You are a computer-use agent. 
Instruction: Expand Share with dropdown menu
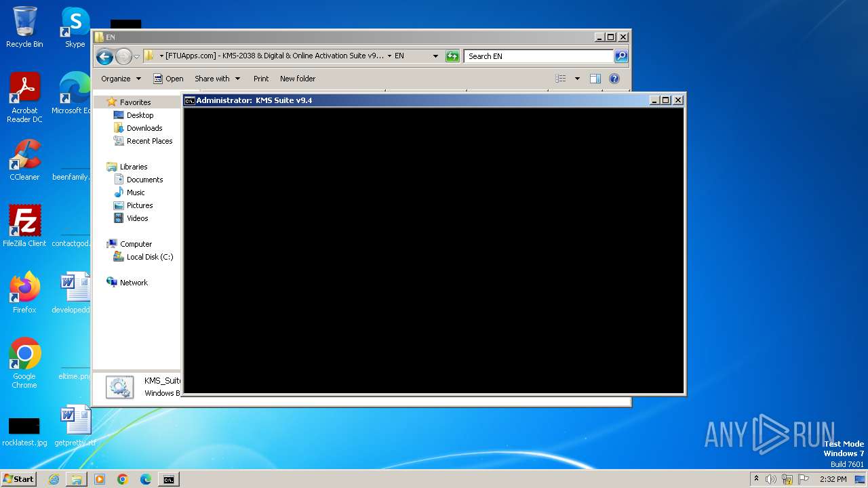click(217, 79)
